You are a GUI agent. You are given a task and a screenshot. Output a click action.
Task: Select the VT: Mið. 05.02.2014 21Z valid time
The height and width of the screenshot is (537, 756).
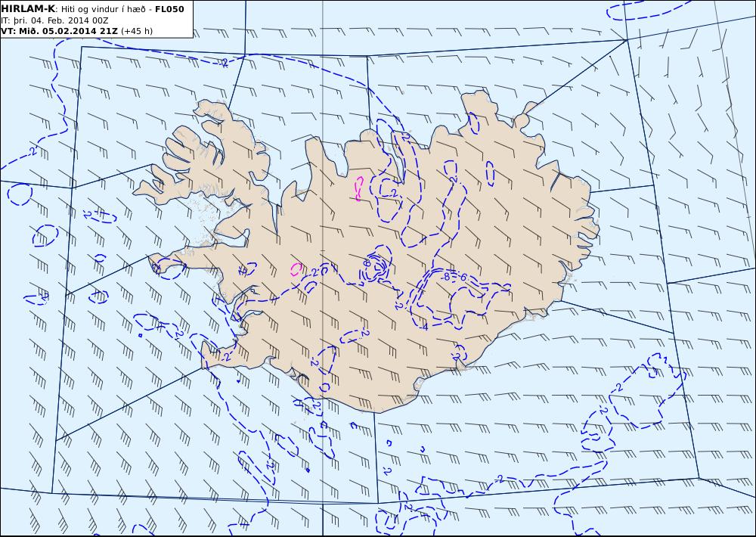click(x=59, y=31)
